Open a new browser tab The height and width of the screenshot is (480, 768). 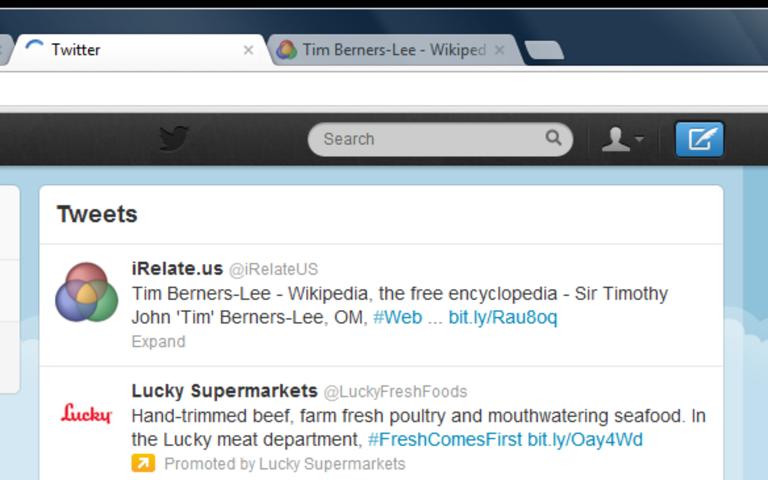pyautogui.click(x=544, y=50)
